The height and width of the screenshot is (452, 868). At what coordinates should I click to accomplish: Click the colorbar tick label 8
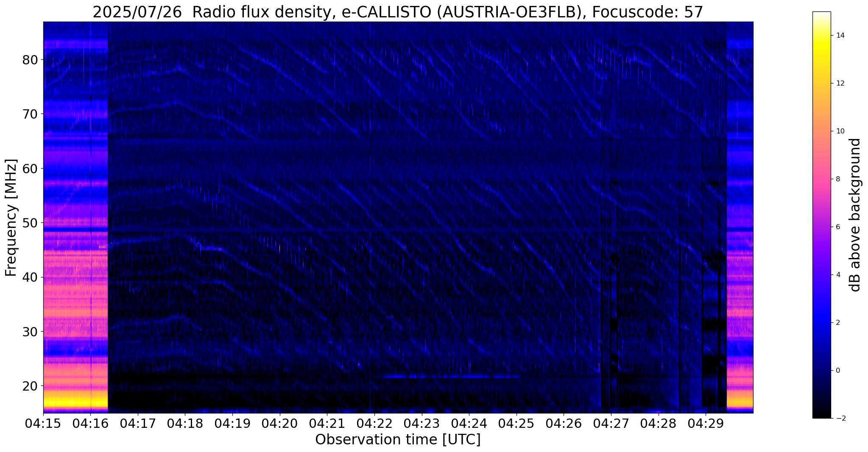pyautogui.click(x=837, y=179)
